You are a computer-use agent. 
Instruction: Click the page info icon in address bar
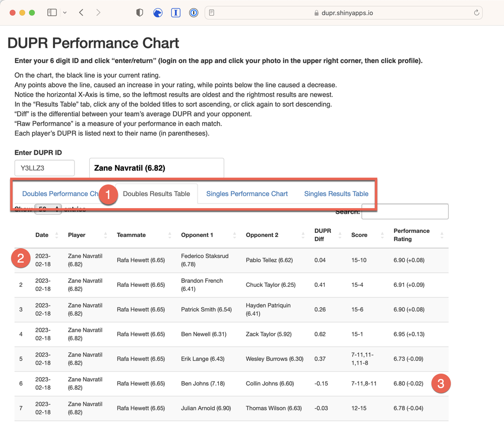pos(211,12)
